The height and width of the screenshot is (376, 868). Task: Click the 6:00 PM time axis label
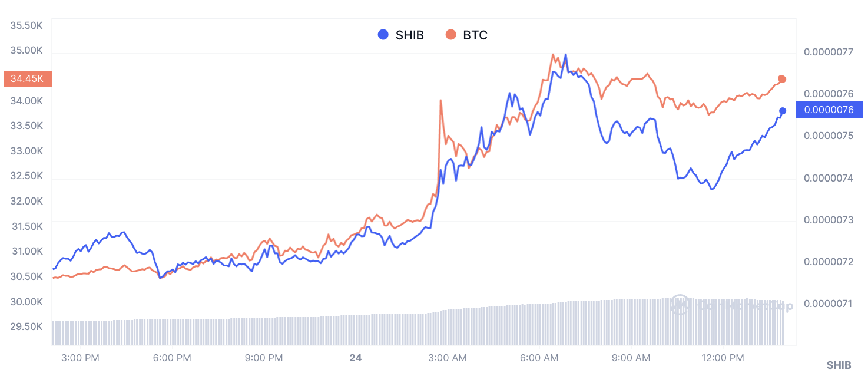coord(173,358)
